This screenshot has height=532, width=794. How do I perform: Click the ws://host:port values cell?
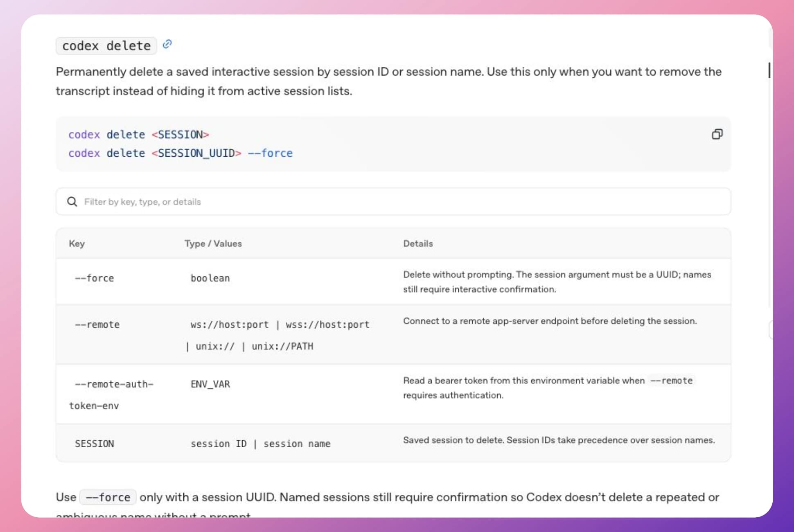point(277,335)
